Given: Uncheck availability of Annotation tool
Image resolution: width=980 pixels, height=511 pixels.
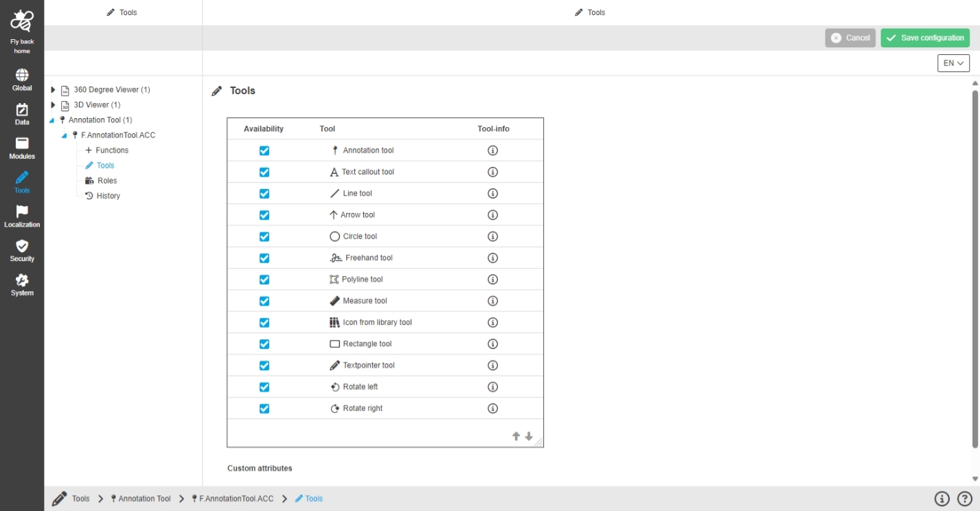Looking at the screenshot, I should click(x=264, y=150).
